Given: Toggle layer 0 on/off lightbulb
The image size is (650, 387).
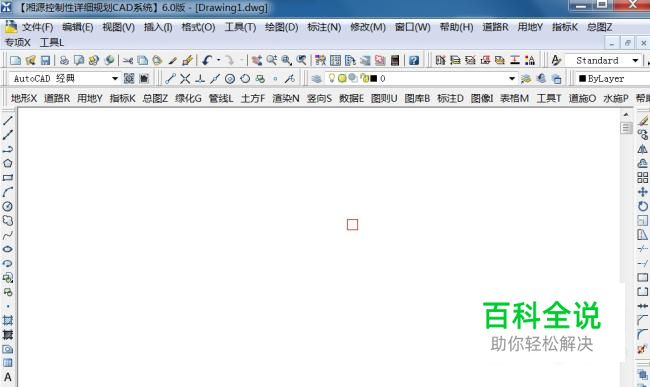Looking at the screenshot, I should 331,78.
